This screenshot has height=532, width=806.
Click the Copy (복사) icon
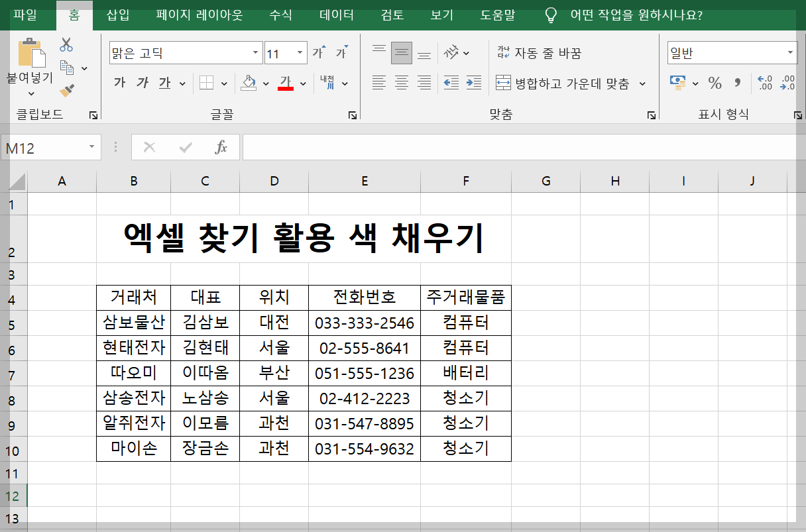(67, 68)
